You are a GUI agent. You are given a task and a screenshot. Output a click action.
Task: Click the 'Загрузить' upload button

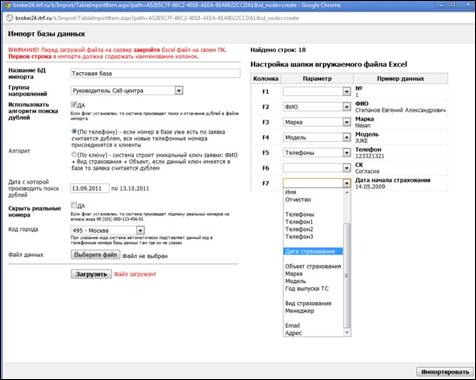(x=91, y=274)
